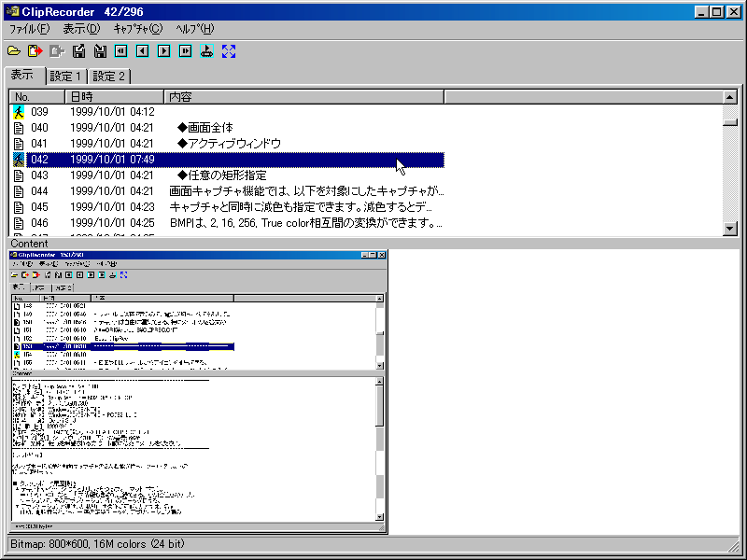The height and width of the screenshot is (560, 747).
Task: Click the document icon on row 046
Action: coord(19,223)
